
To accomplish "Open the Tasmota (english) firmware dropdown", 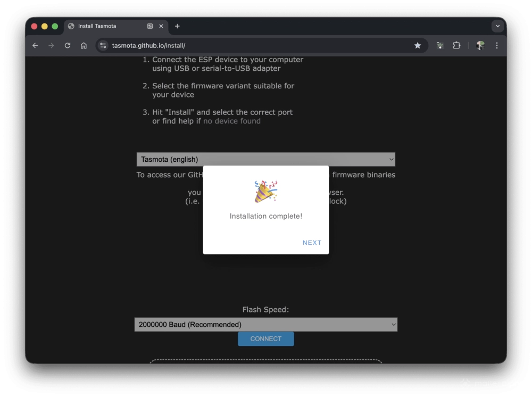I will coord(265,159).
